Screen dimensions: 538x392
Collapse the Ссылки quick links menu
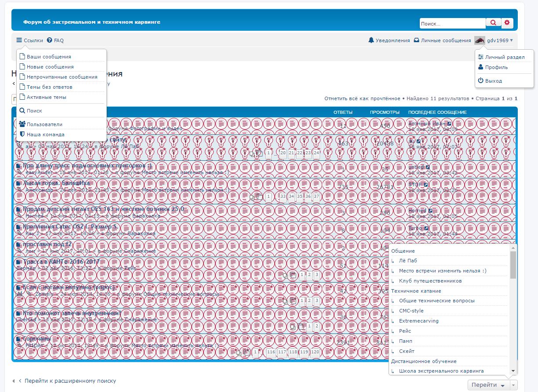tap(30, 40)
